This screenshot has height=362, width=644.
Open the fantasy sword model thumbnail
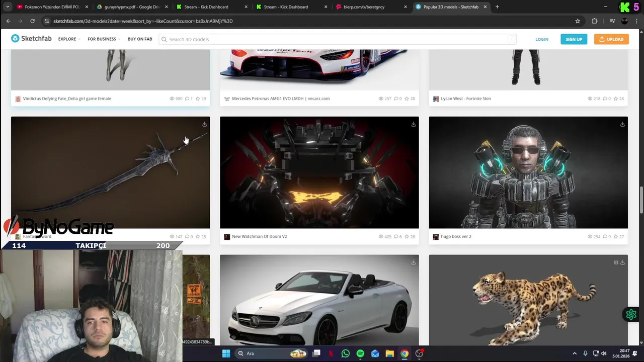pyautogui.click(x=110, y=172)
